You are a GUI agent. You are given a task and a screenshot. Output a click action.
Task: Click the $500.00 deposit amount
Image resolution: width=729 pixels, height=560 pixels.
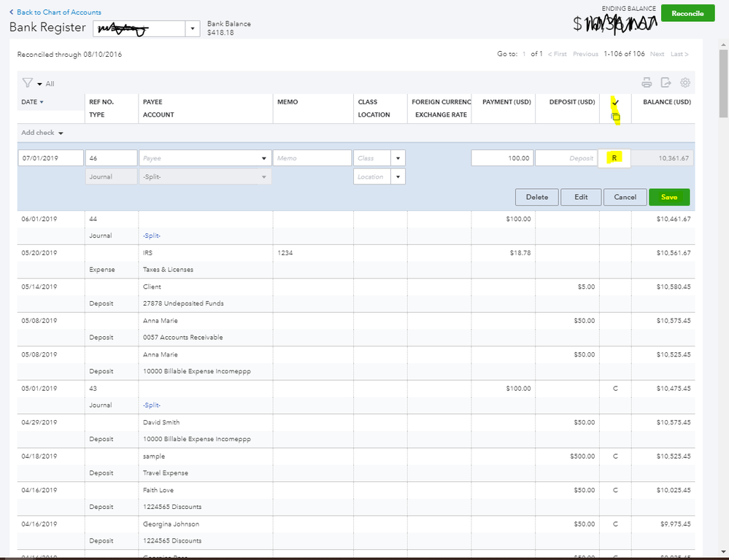tap(582, 456)
